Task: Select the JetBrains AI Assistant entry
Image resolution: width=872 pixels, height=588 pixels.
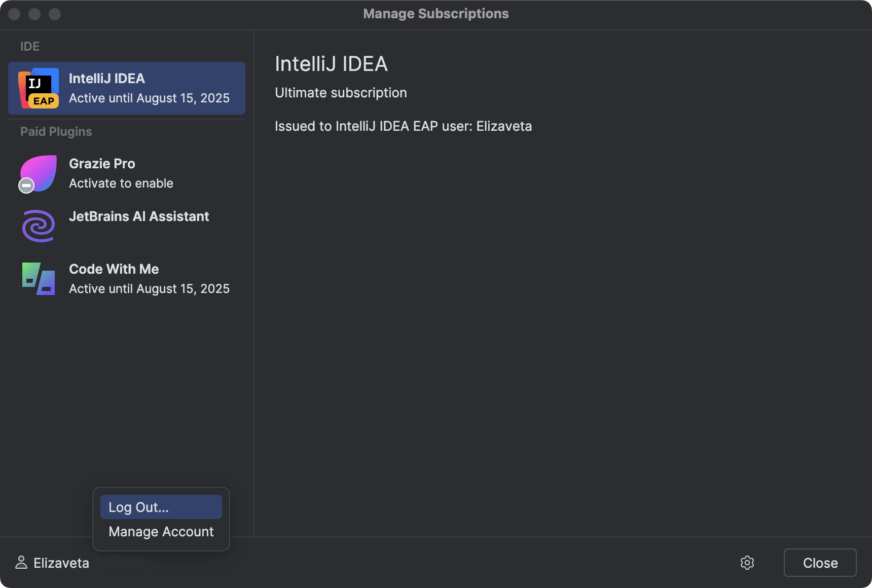Action: 139,216
